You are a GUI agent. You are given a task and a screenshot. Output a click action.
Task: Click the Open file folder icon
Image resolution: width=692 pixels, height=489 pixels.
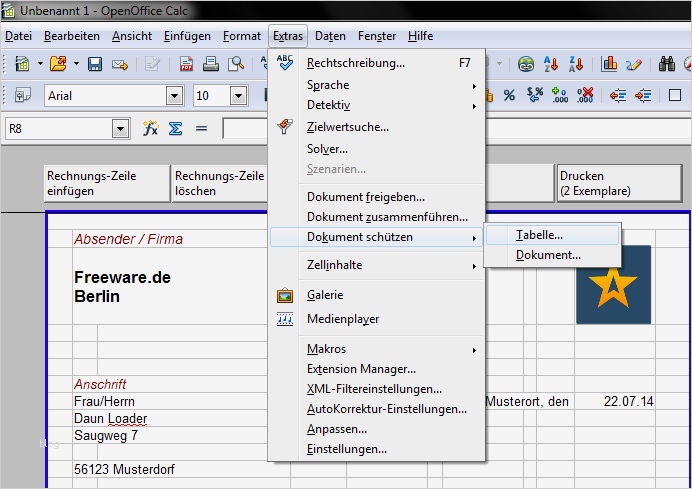pyautogui.click(x=58, y=64)
